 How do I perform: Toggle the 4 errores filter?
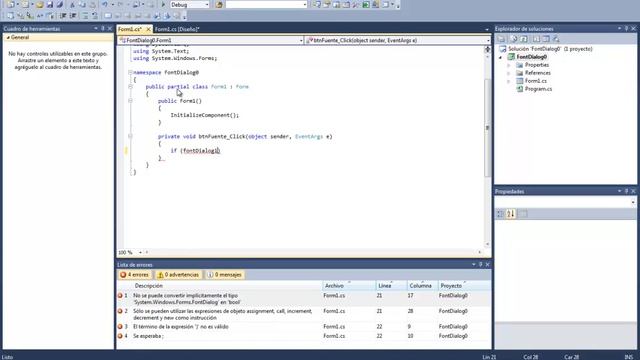134,275
